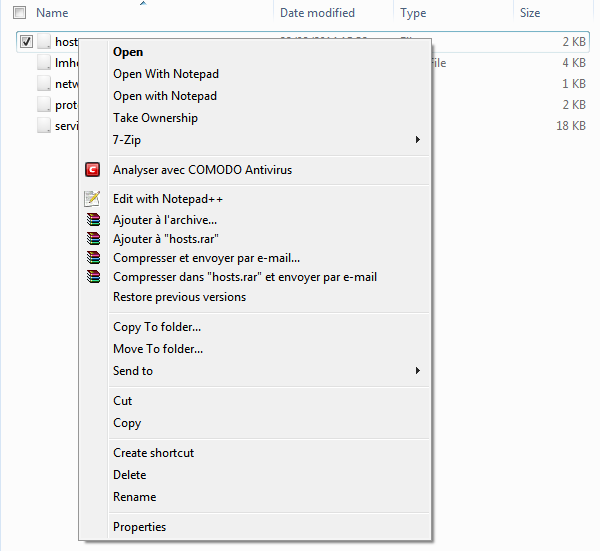Expand the Send to submenu arrow
This screenshot has width=600, height=551.
[418, 370]
